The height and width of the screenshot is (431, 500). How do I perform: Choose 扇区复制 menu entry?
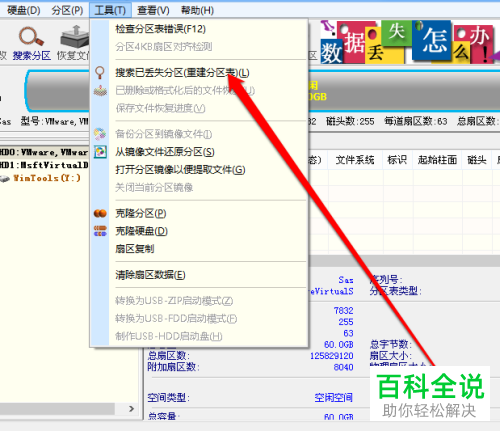(x=135, y=249)
